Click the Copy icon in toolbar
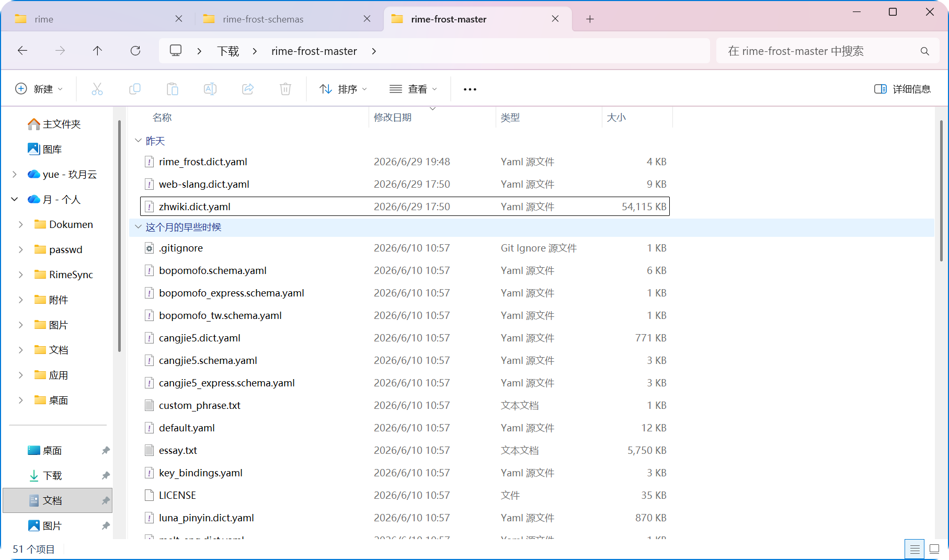 [135, 89]
